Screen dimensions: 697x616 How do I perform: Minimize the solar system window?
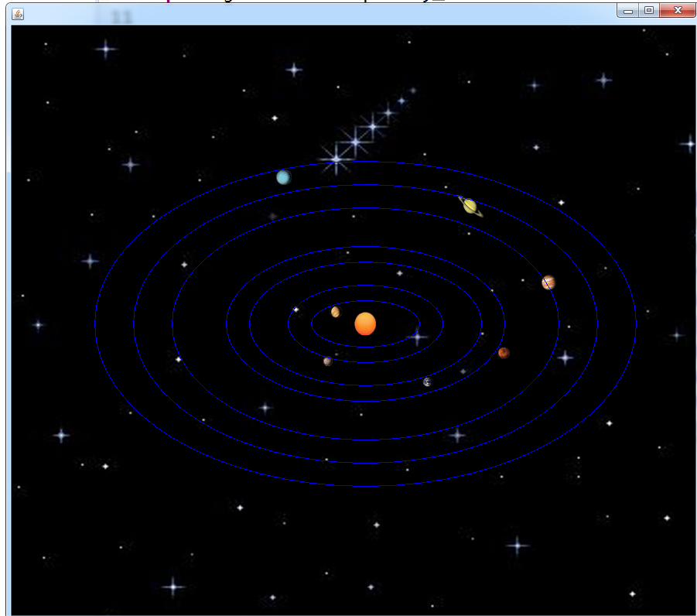(627, 11)
